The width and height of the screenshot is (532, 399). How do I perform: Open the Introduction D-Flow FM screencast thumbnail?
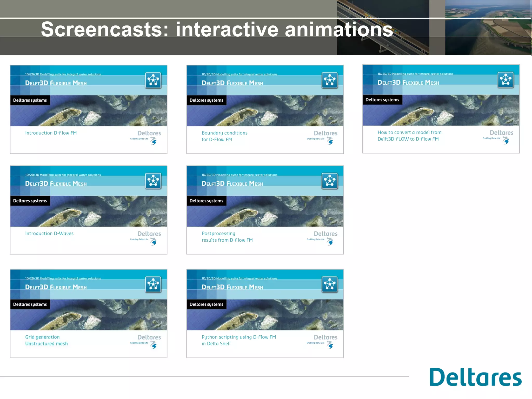click(x=89, y=109)
